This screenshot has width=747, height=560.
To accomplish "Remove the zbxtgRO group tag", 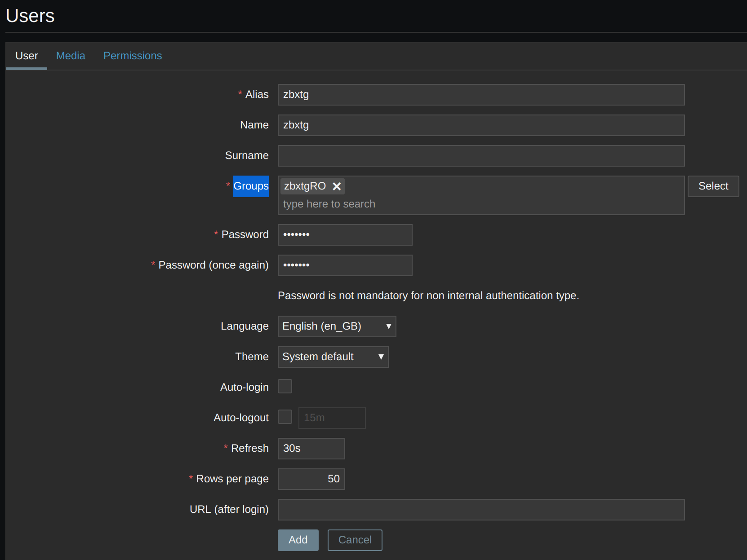I will click(336, 186).
